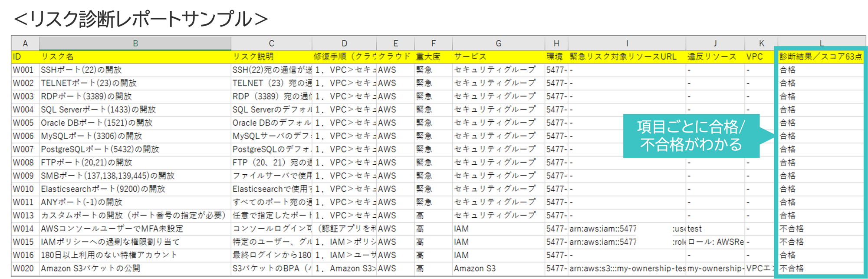
Task: Click cell 'W008'
Action: (25, 163)
